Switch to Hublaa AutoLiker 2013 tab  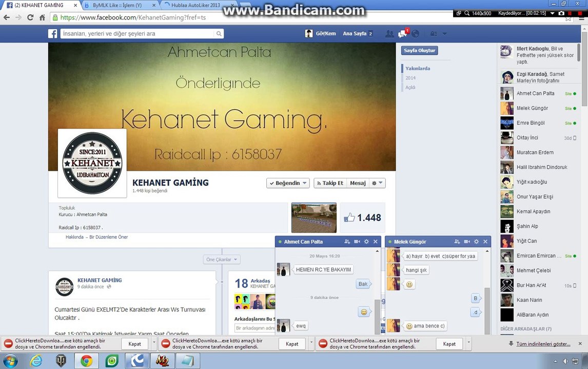click(196, 5)
